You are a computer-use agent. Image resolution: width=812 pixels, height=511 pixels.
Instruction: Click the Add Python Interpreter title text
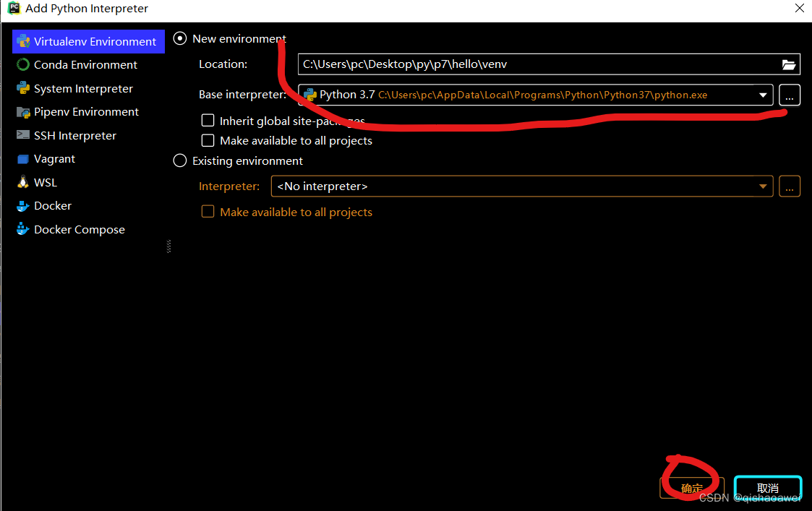point(87,8)
